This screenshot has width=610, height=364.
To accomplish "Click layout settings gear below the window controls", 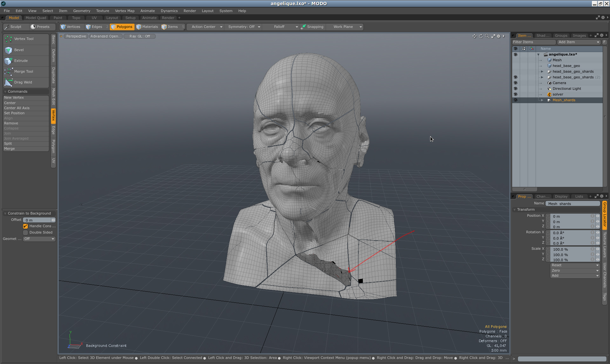I will click(603, 18).
